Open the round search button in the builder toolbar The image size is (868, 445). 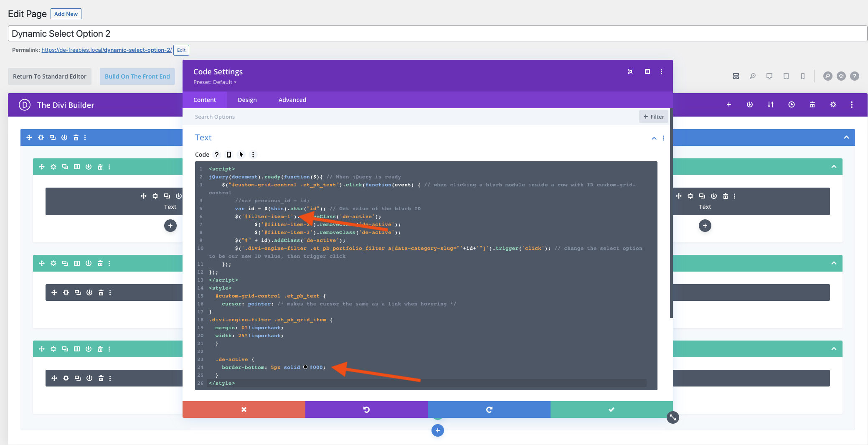click(828, 76)
